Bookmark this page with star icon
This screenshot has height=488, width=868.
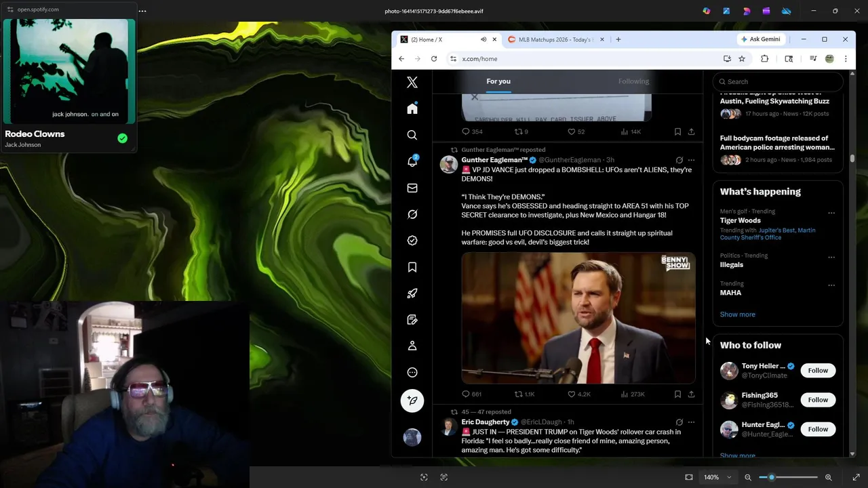tap(742, 59)
